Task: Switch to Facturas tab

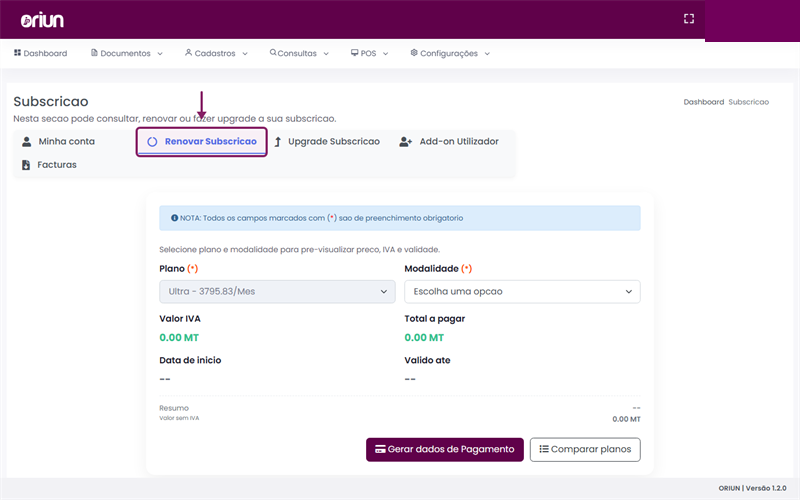Action: [x=49, y=165]
